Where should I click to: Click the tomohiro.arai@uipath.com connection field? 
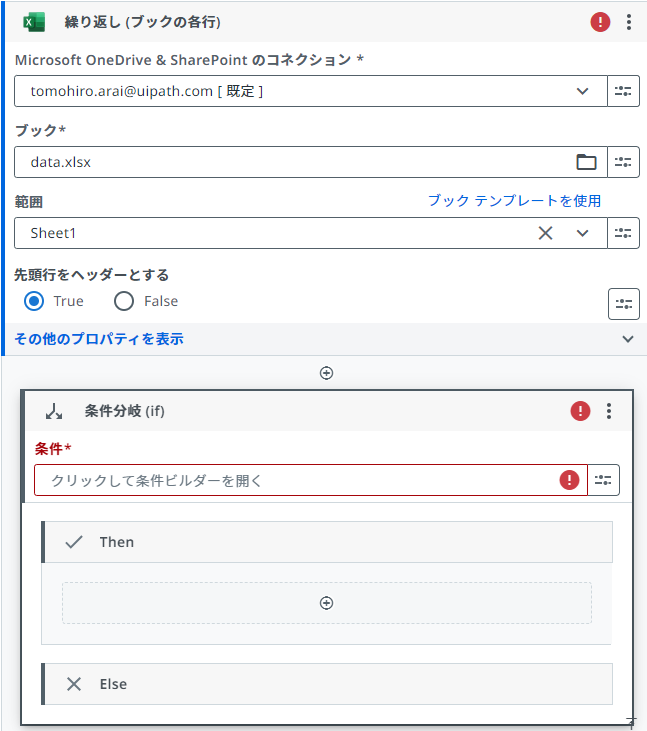pos(310,91)
